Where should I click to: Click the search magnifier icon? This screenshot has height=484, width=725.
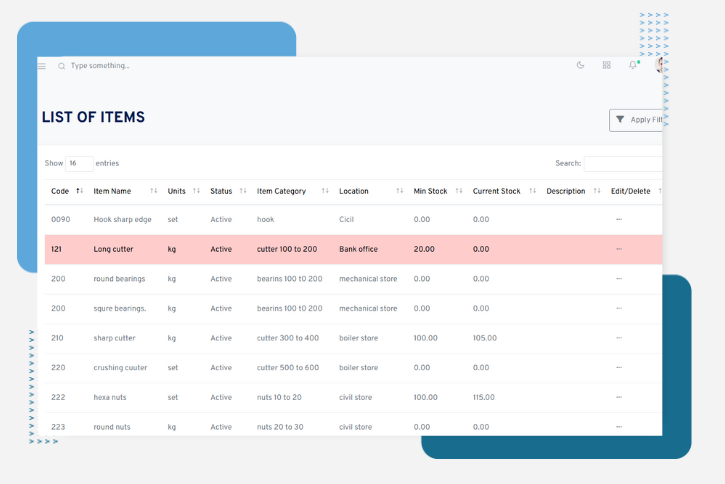pos(61,66)
